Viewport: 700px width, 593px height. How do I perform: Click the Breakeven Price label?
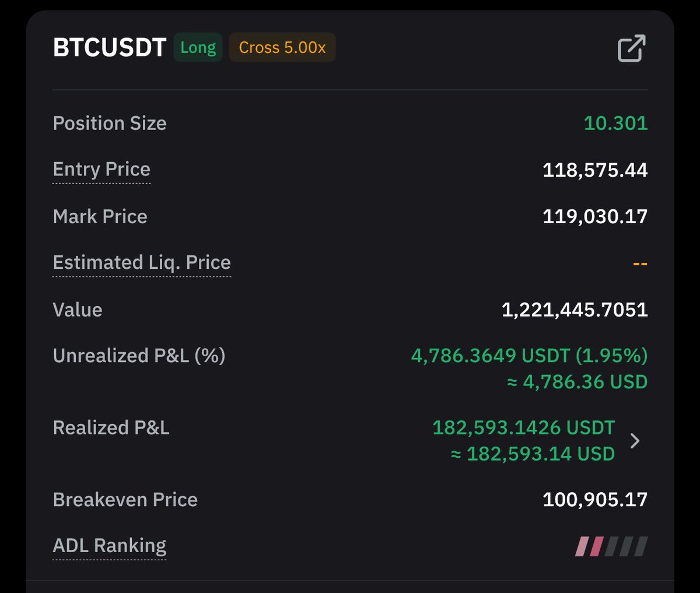125,500
